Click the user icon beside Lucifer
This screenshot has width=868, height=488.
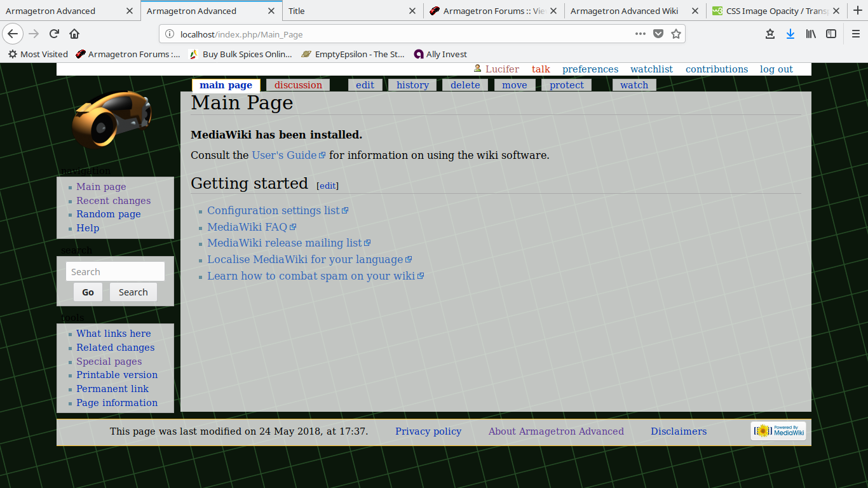pos(478,68)
